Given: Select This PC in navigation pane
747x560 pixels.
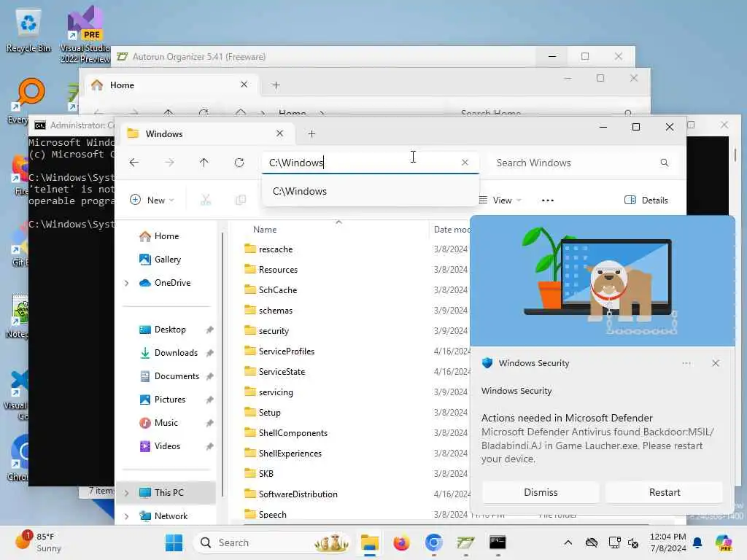Looking at the screenshot, I should coord(169,493).
